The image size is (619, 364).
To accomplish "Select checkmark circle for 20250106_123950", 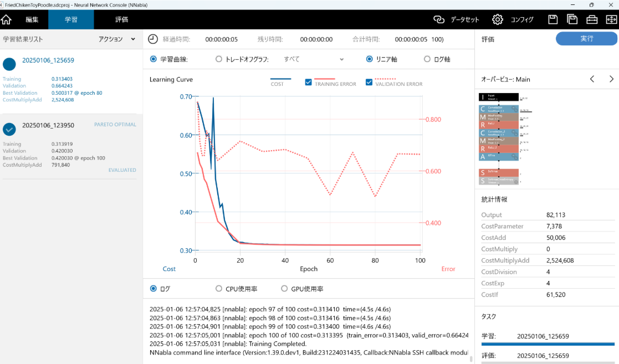I will (x=9, y=129).
